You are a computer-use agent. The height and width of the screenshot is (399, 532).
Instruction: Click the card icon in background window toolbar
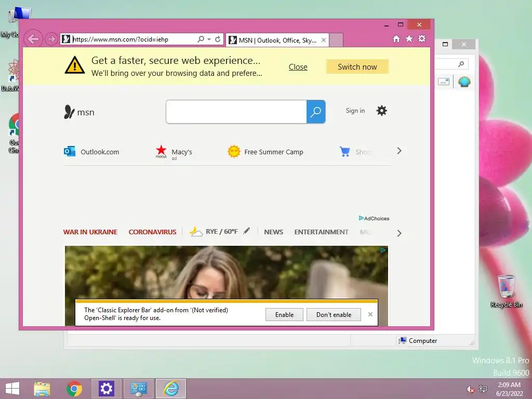point(444,82)
